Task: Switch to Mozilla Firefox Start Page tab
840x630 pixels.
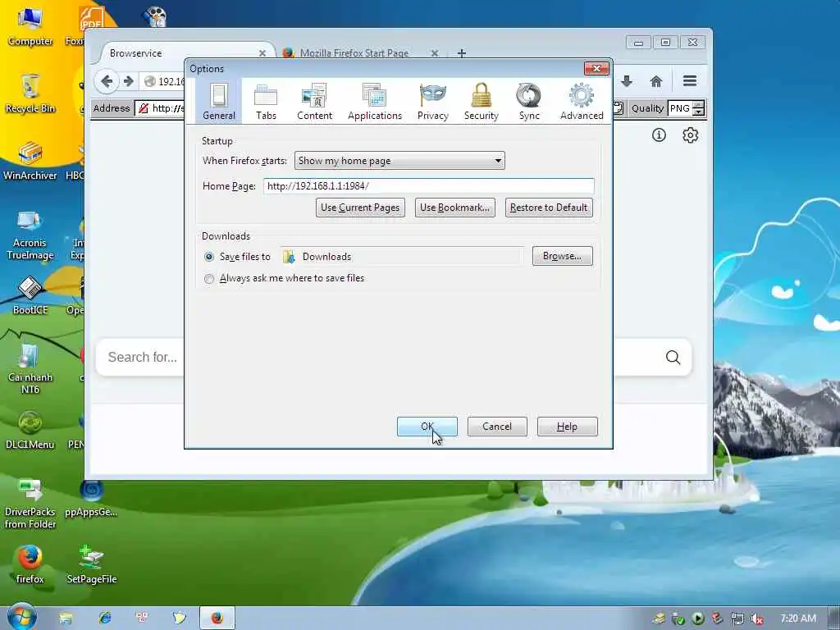Action: click(354, 53)
